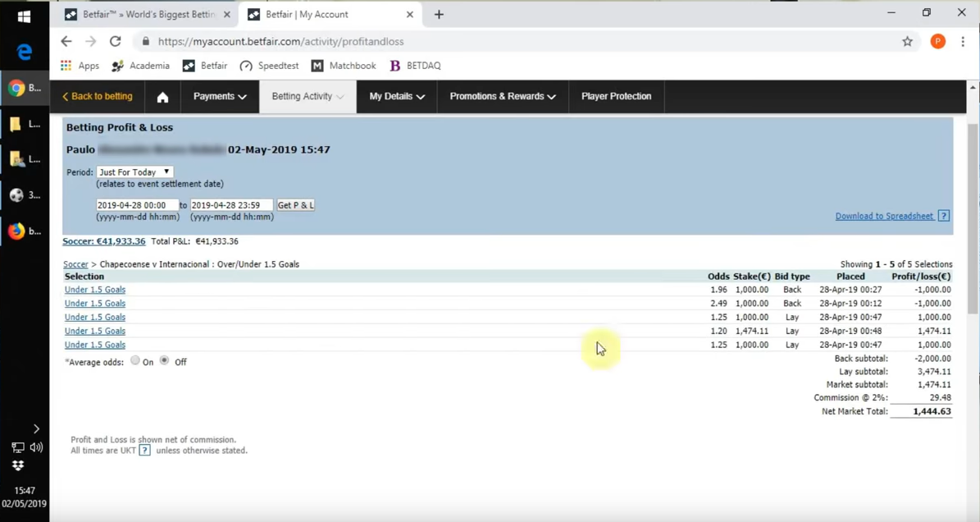Click the Net Market Total value 1,444.63
Screen dimensions: 980x522
coord(932,411)
